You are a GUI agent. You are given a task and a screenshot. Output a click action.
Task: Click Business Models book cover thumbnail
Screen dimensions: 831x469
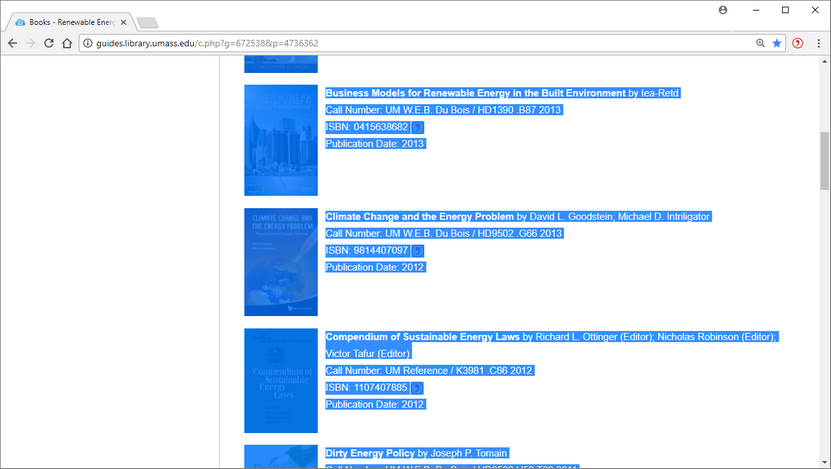point(281,140)
